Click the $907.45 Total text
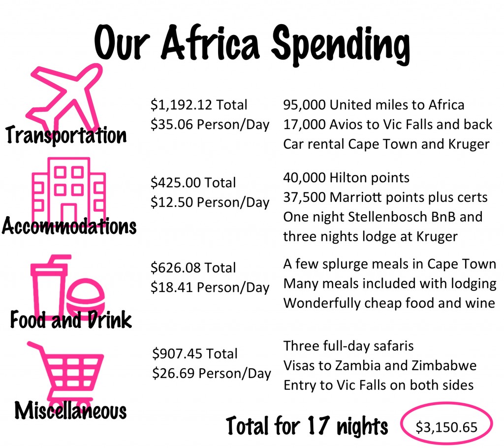504x448 pixels. 195,353
